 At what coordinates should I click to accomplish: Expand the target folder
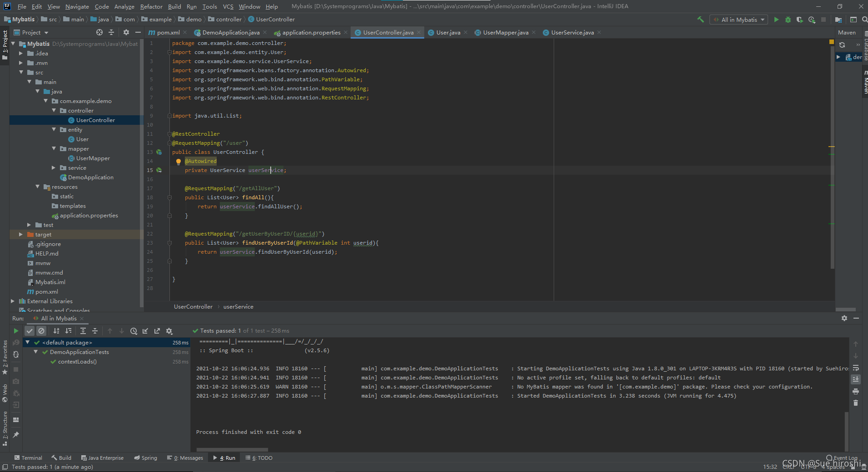click(x=21, y=234)
